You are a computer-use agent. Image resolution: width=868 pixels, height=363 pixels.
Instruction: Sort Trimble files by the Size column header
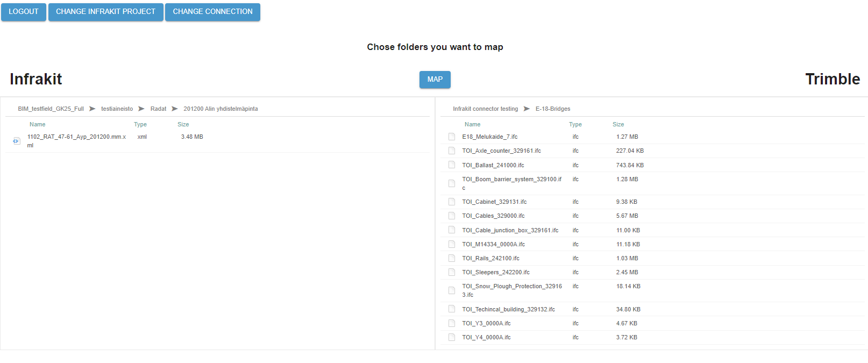(x=618, y=124)
